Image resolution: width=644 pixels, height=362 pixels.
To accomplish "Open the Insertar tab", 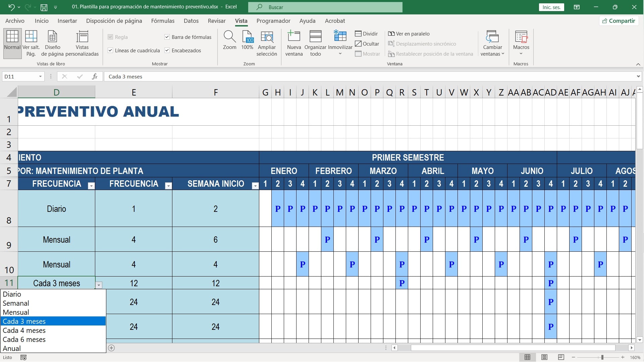I will 67,21.
